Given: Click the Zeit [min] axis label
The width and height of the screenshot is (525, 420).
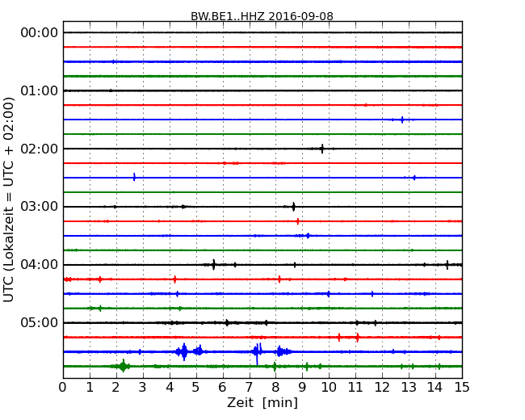Looking at the screenshot, I should point(262,402).
